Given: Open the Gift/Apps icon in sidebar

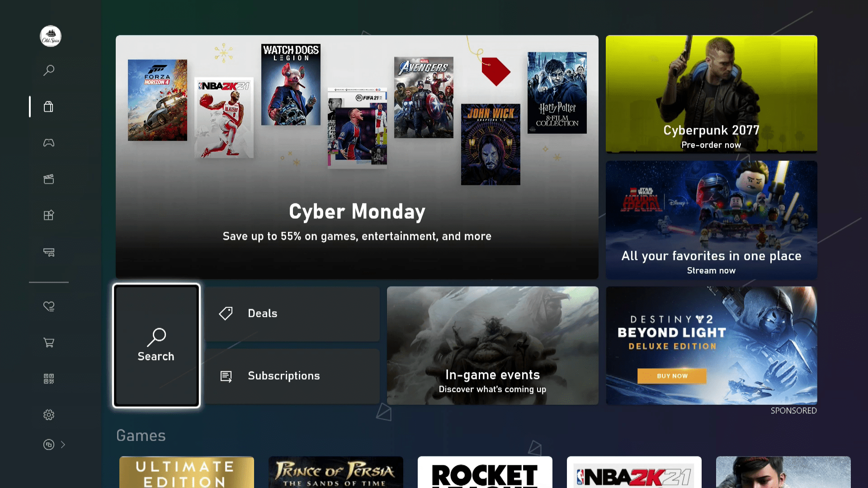Looking at the screenshot, I should tap(49, 215).
